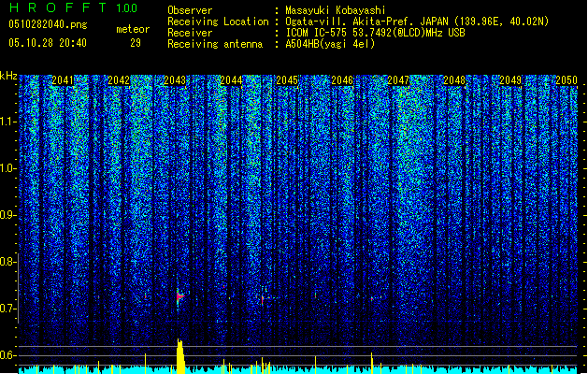Click the 0.9 kHz axis tick label
Image resolution: width=588 pixels, height=374 pixels.
pos(7,215)
